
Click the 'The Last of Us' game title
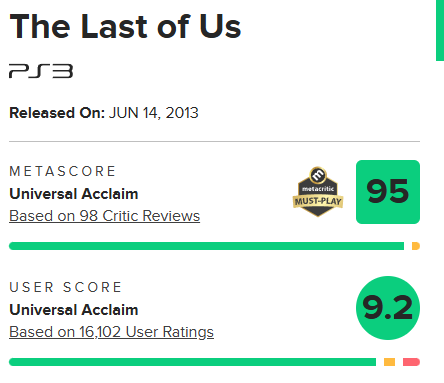125,26
